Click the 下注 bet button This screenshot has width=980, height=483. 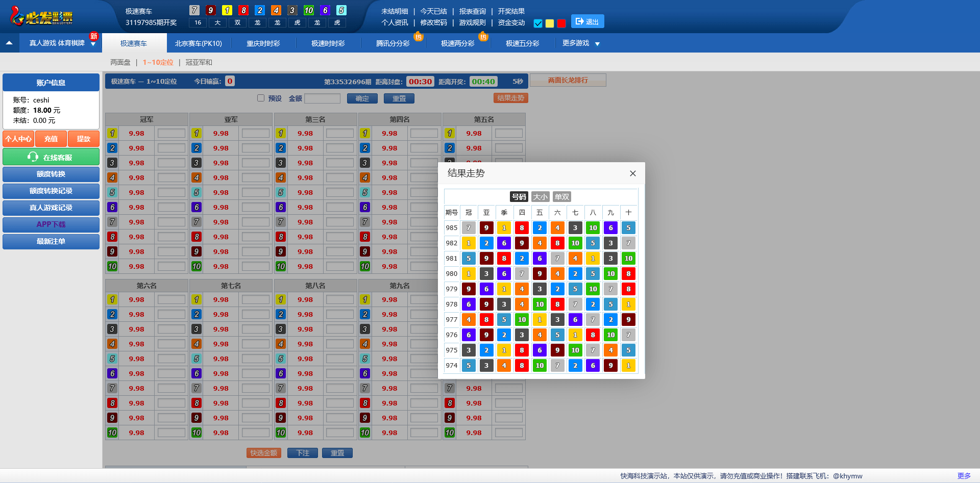(x=303, y=453)
